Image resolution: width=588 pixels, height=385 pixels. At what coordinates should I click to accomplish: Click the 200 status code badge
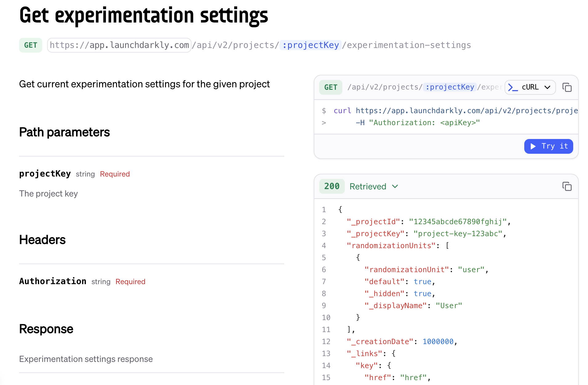(332, 186)
